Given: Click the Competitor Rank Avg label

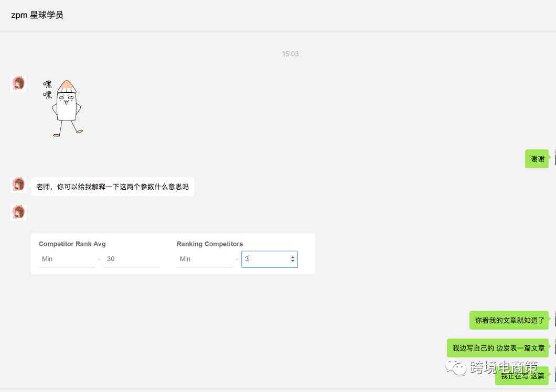Looking at the screenshot, I should 72,244.
